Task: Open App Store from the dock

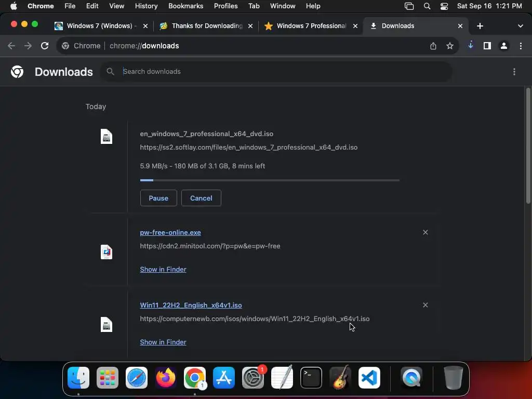Action: tap(224, 378)
